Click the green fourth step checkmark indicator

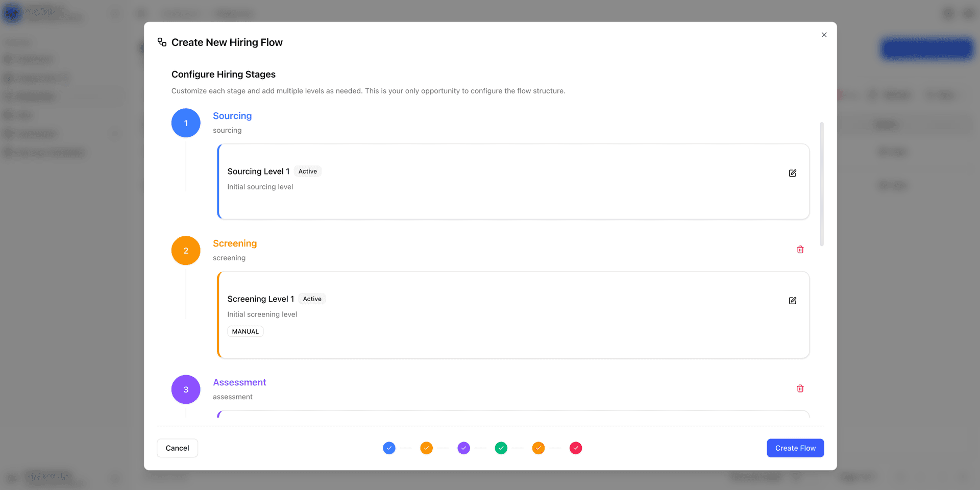501,448
